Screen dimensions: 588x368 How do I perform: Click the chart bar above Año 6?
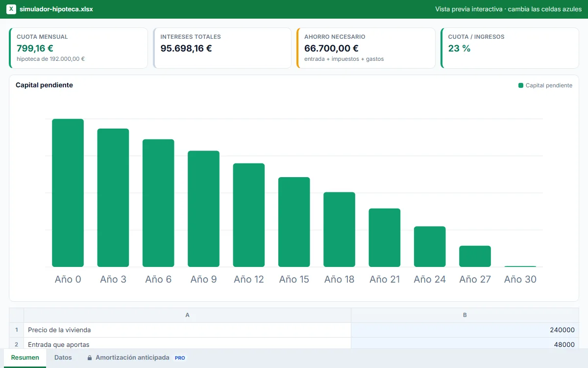(x=158, y=203)
